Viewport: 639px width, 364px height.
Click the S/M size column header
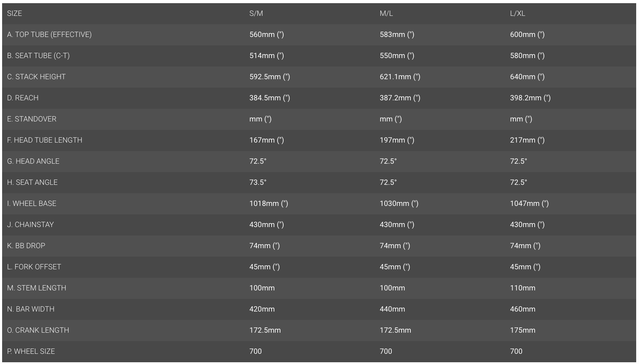(256, 13)
